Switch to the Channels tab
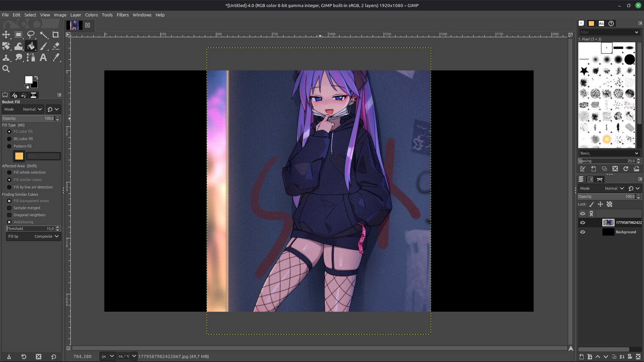This screenshot has width=644, height=362. 590,179
